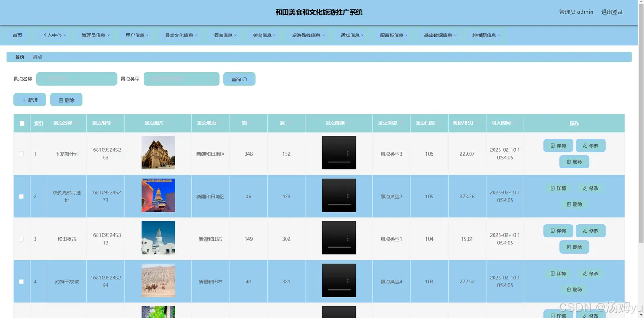Sort table by 景点门票 column
Image resolution: width=644 pixels, height=318 pixels.
point(429,123)
